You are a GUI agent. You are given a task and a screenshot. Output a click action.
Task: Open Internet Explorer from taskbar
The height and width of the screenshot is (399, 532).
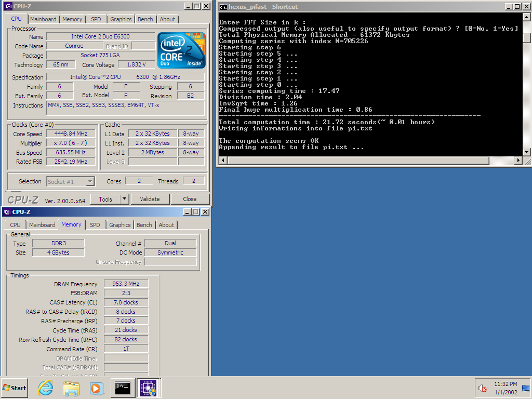[46, 388]
